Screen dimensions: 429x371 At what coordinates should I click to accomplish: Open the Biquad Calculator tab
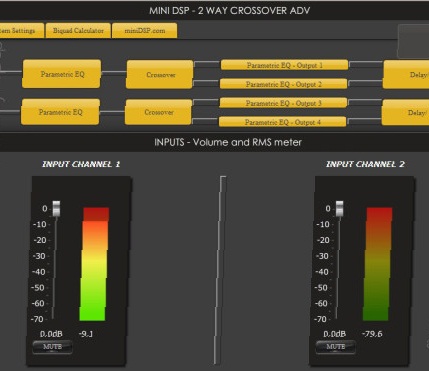(78, 31)
